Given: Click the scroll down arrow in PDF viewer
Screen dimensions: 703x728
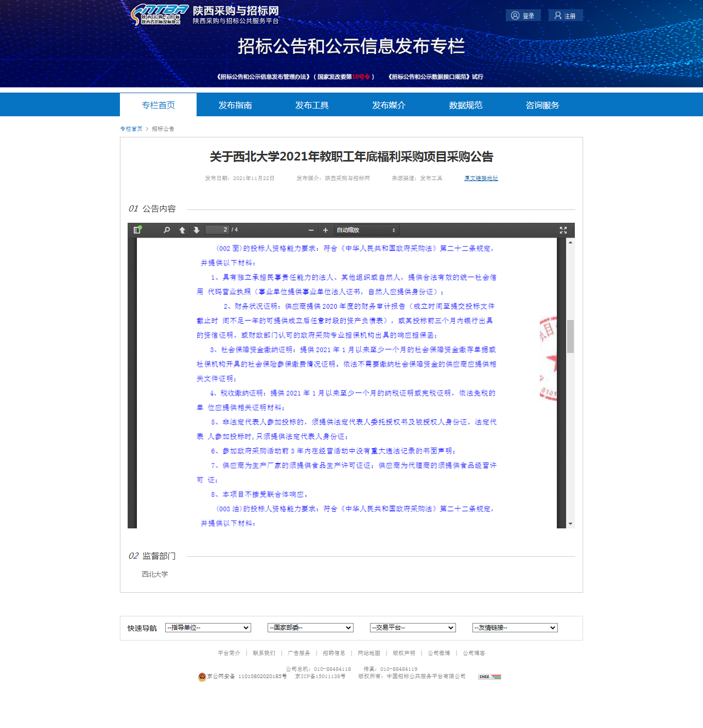Looking at the screenshot, I should coord(570,524).
